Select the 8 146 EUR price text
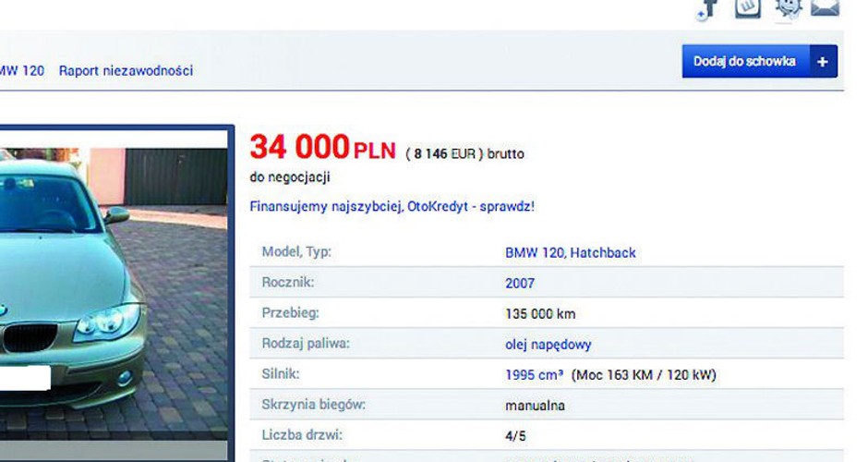This screenshot has width=868, height=462. pyautogui.click(x=444, y=154)
